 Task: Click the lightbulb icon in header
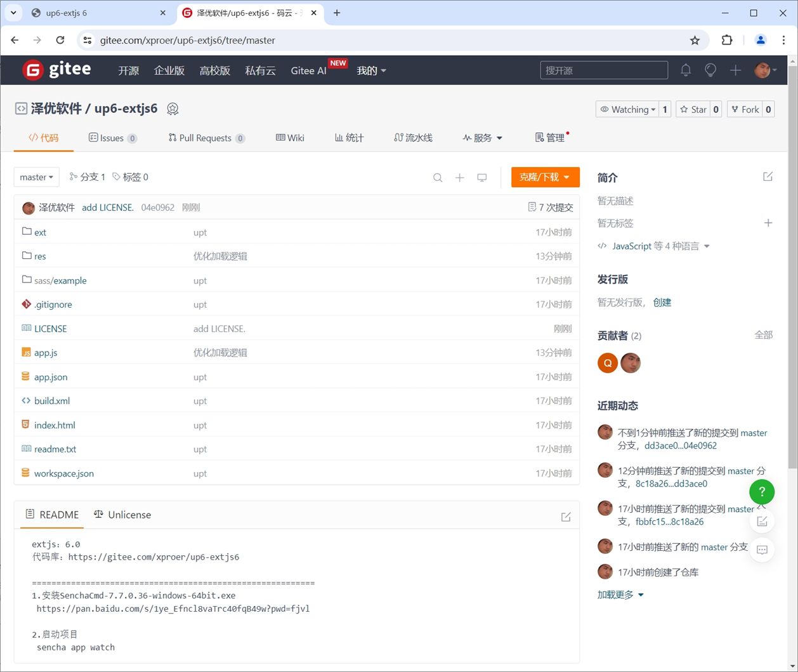tap(710, 70)
